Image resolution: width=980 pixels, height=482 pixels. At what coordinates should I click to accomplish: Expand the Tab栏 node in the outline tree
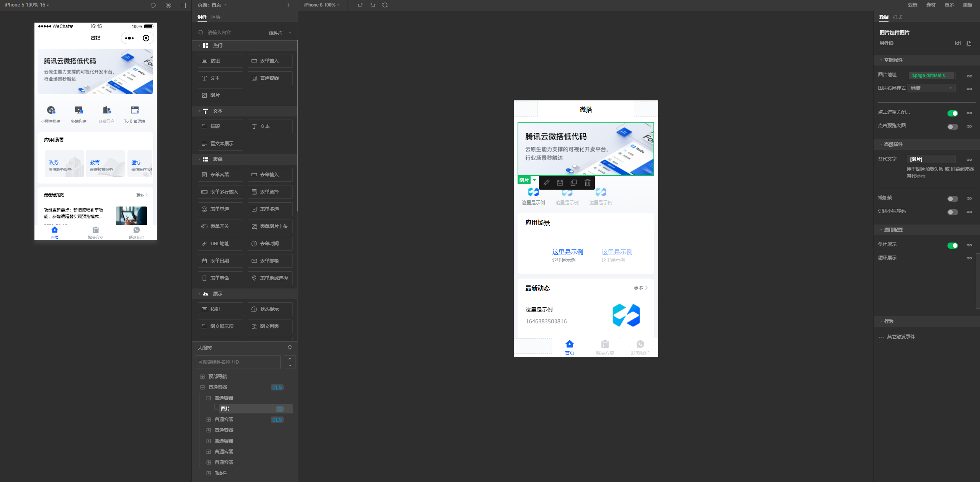point(209,473)
